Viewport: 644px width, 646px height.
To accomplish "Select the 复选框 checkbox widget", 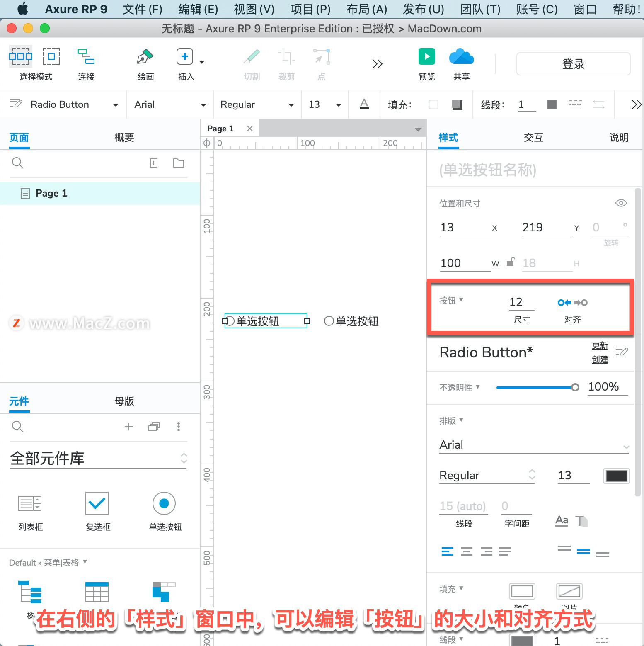I will [98, 512].
